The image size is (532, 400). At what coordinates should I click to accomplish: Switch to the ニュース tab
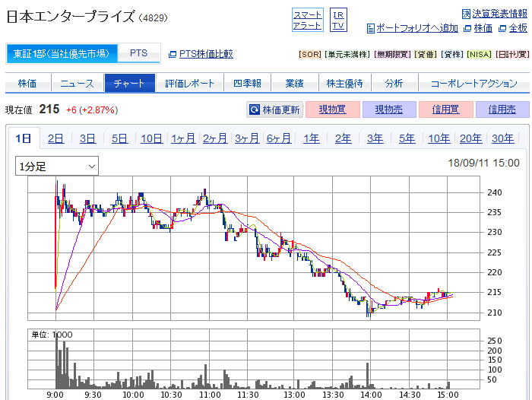tap(77, 84)
